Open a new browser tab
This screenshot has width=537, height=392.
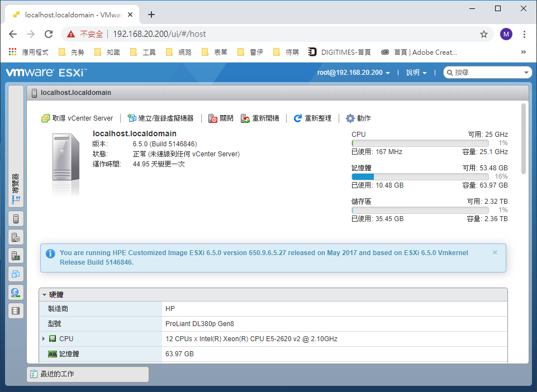[151, 15]
